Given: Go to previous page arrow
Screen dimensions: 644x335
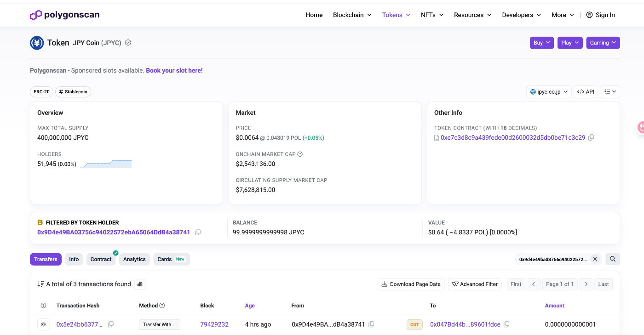Looking at the screenshot, I should click(534, 284).
